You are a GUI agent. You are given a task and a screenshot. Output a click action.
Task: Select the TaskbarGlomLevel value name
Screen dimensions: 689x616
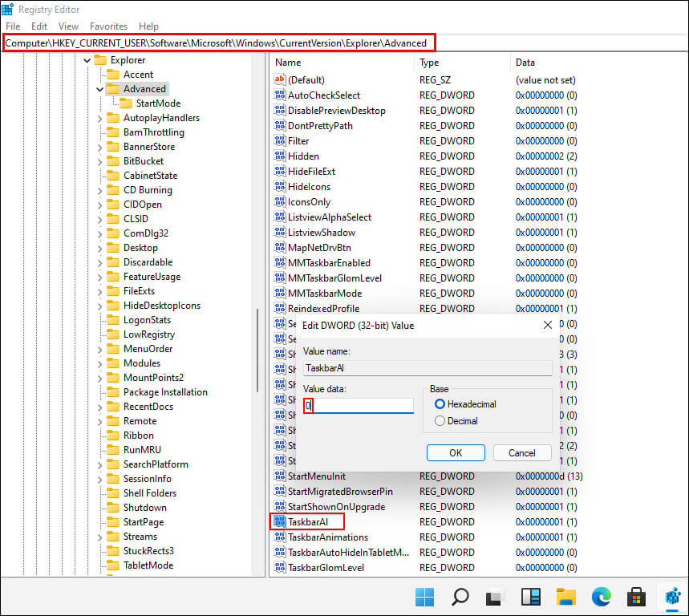326,568
